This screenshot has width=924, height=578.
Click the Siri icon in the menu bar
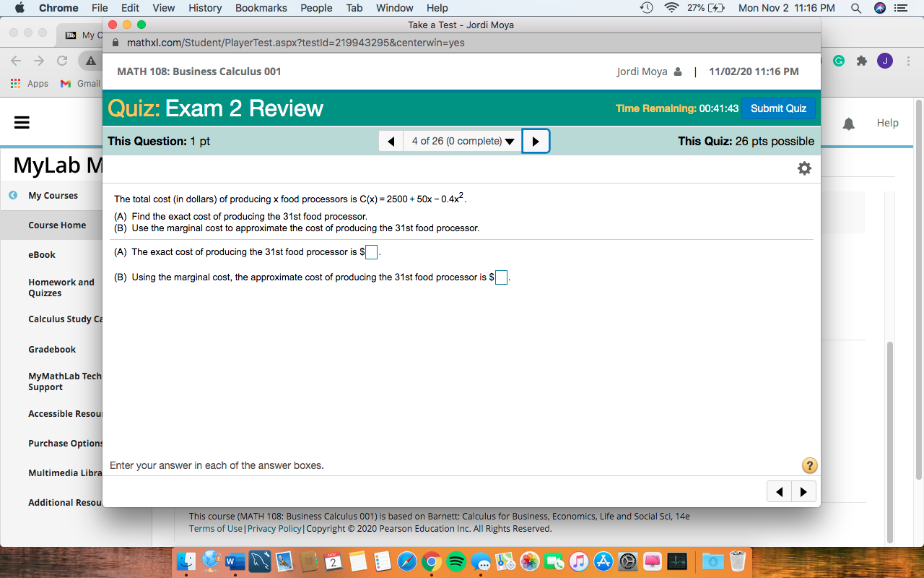coord(879,8)
